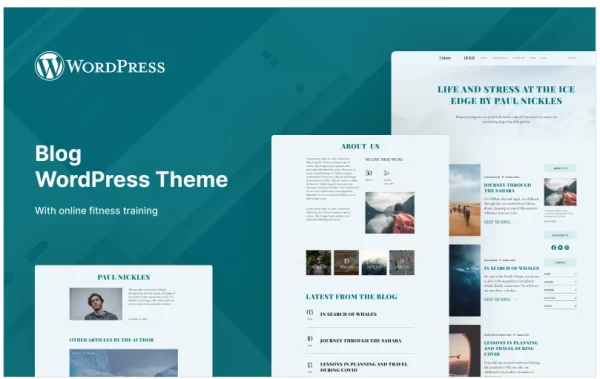This screenshot has width=600, height=379.
Task: Open the airplane window post thumbnail
Action: pos(465,351)
